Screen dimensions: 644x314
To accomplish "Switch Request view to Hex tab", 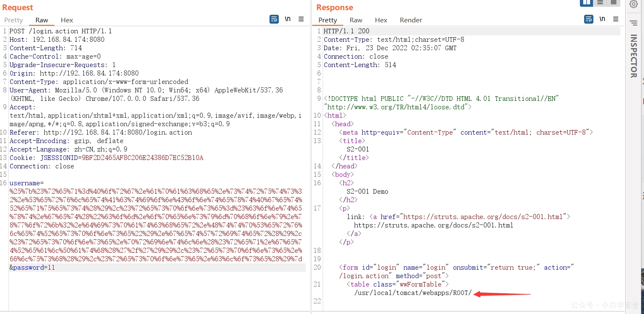I will tap(67, 20).
